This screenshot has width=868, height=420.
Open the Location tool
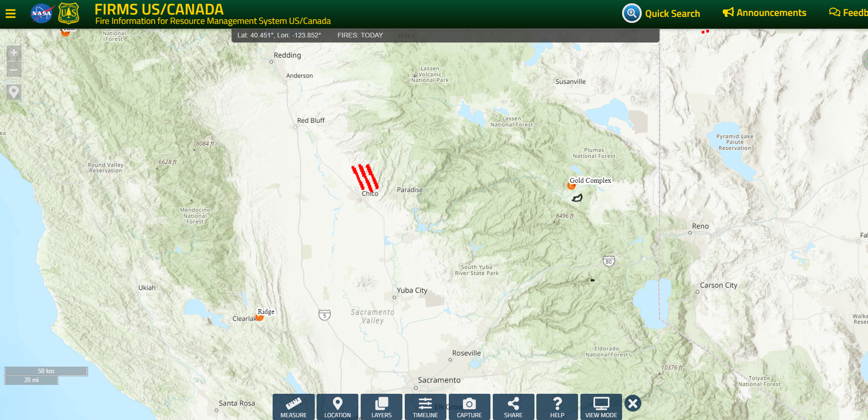click(337, 407)
